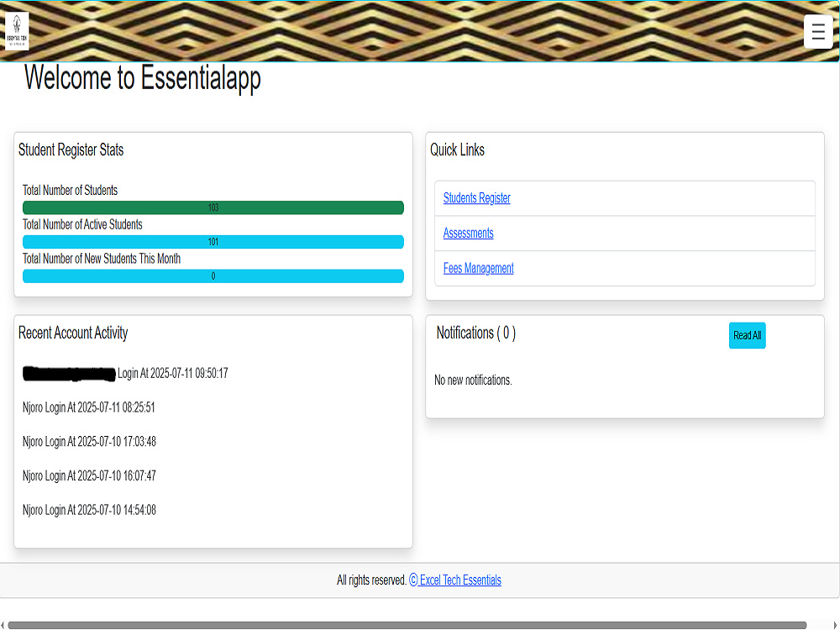The image size is (840, 630).
Task: Click the Recent Account Activity title
Action: (73, 333)
